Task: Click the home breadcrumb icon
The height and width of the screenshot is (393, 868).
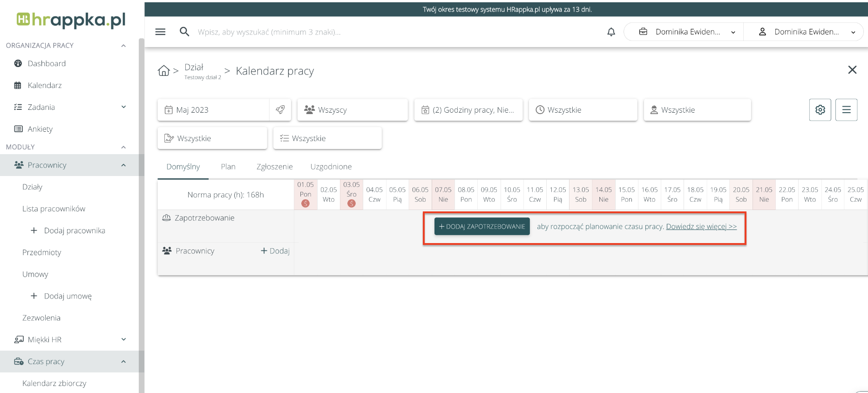Action: [x=163, y=71]
